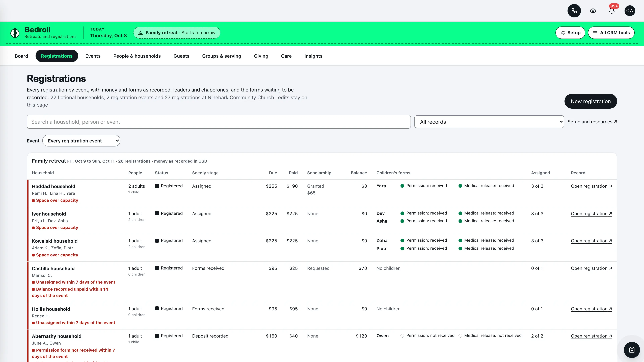
Task: Click Hollis household's Forms received stage
Action: [x=208, y=309]
